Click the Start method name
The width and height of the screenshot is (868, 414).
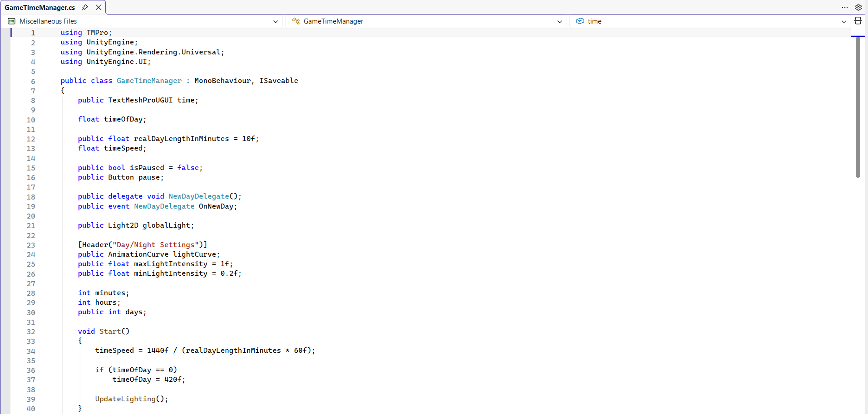[x=110, y=331]
